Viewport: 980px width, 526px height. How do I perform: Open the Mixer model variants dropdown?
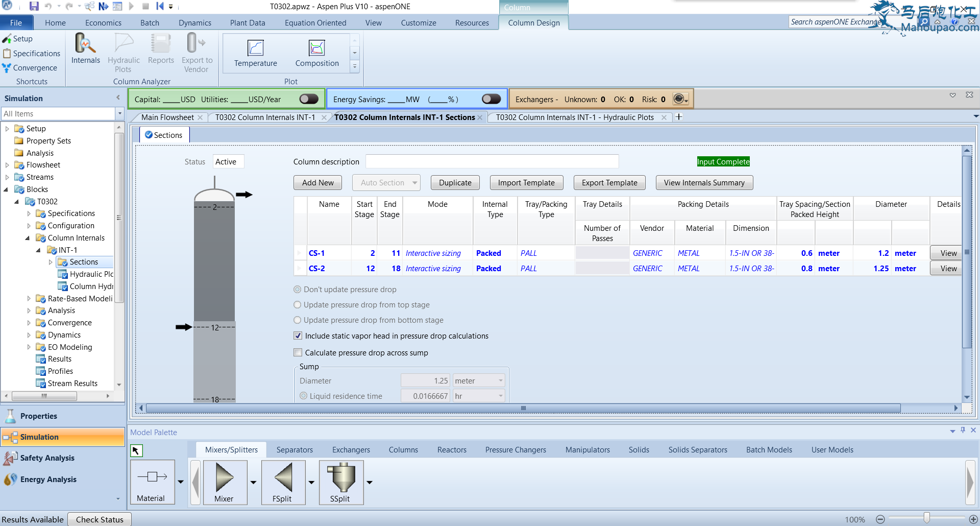tap(254, 482)
